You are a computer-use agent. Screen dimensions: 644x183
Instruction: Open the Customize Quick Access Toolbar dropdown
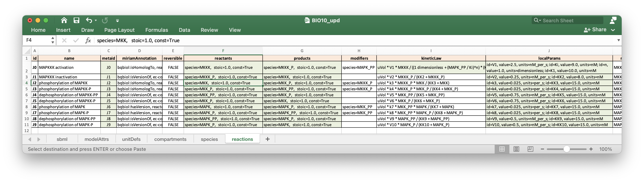117,20
